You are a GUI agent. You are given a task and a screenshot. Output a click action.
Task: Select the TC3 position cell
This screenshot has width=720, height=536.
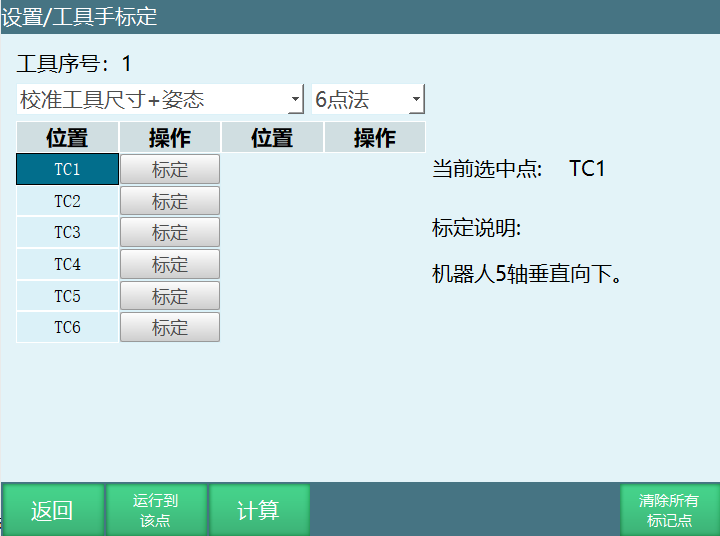67,232
